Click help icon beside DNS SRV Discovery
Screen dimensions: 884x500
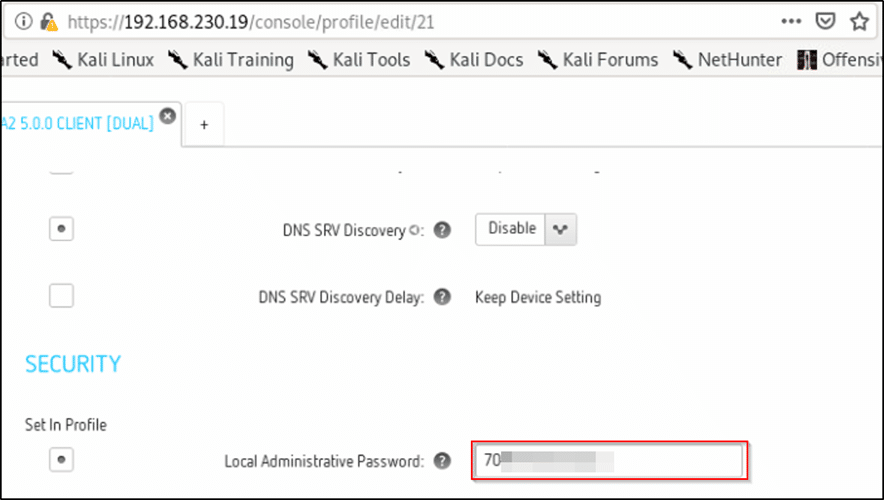pyautogui.click(x=442, y=230)
